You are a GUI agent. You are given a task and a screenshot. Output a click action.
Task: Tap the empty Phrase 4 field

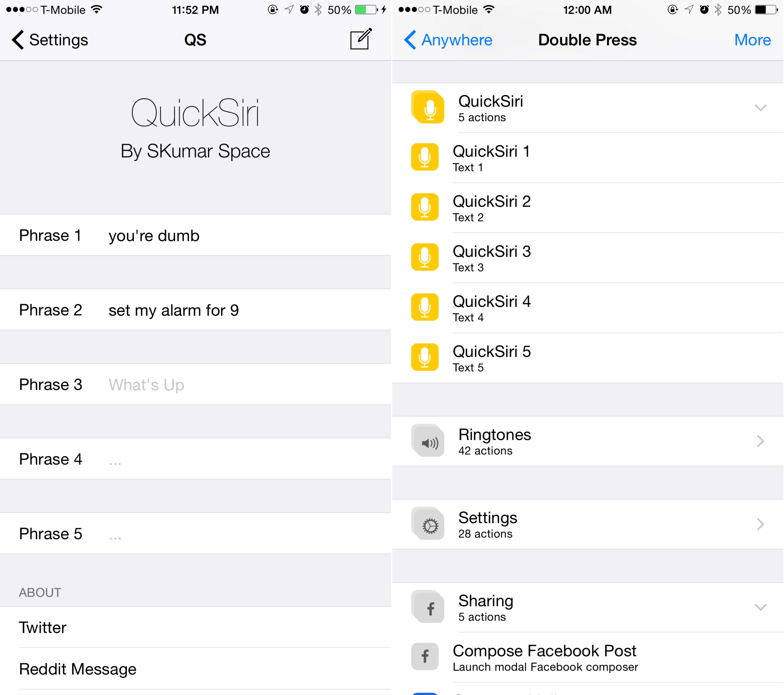coord(249,459)
